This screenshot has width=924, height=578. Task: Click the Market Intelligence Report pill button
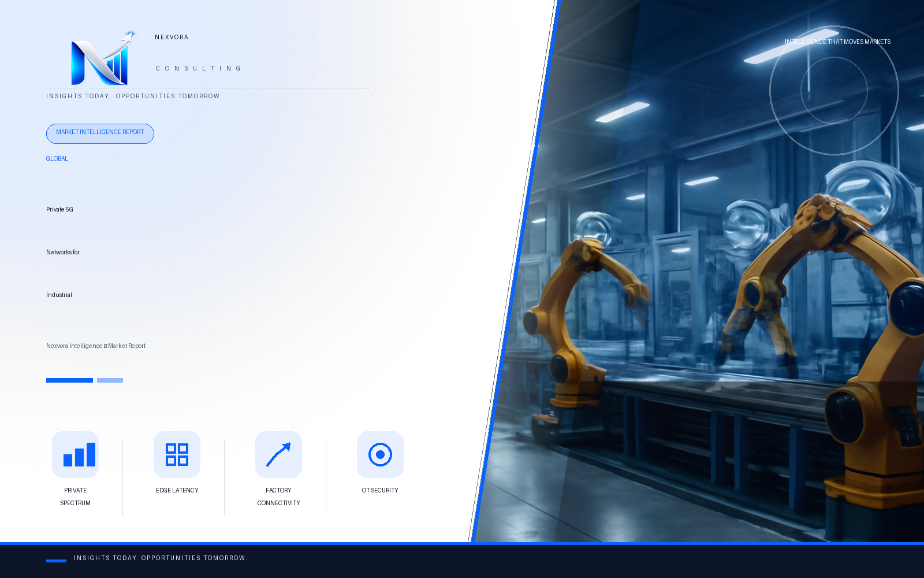100,134
